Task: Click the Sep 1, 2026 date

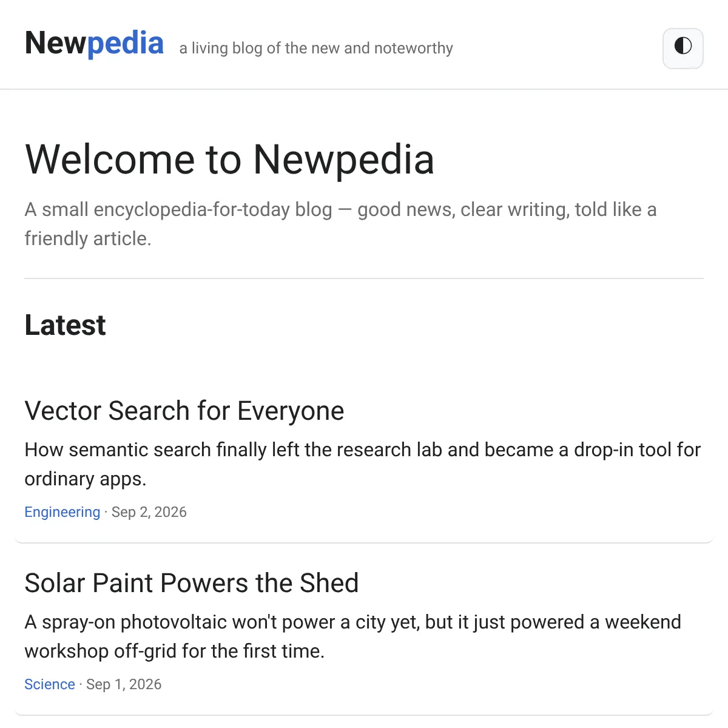Action: pyautogui.click(x=124, y=684)
